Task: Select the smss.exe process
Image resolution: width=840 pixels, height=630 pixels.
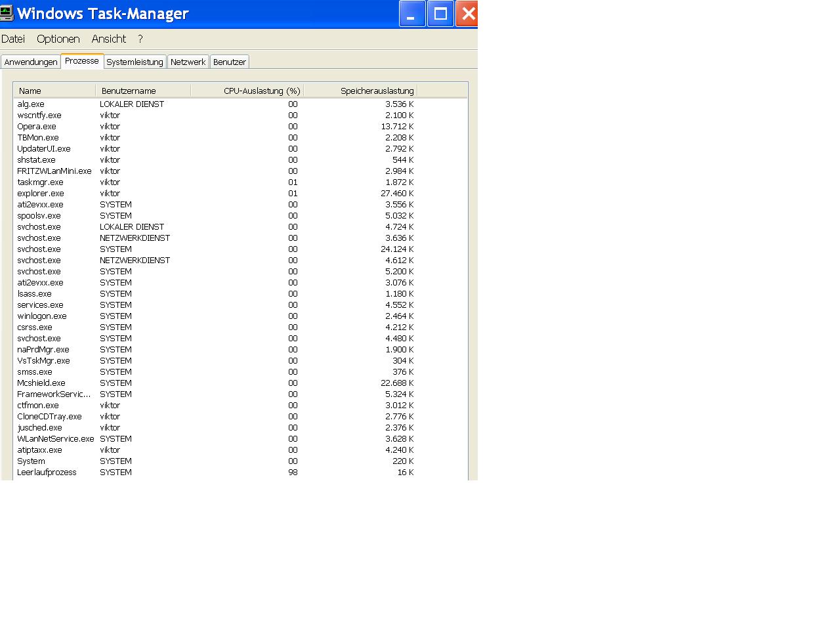Action: [x=240, y=372]
